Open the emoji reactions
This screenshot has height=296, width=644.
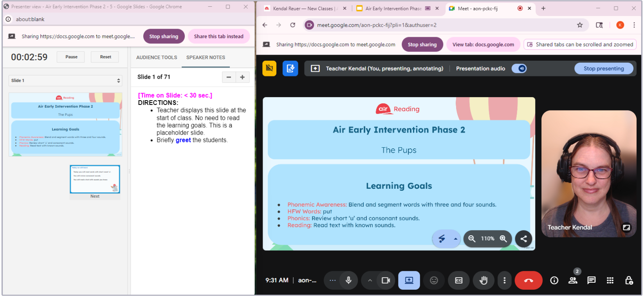pos(434,280)
